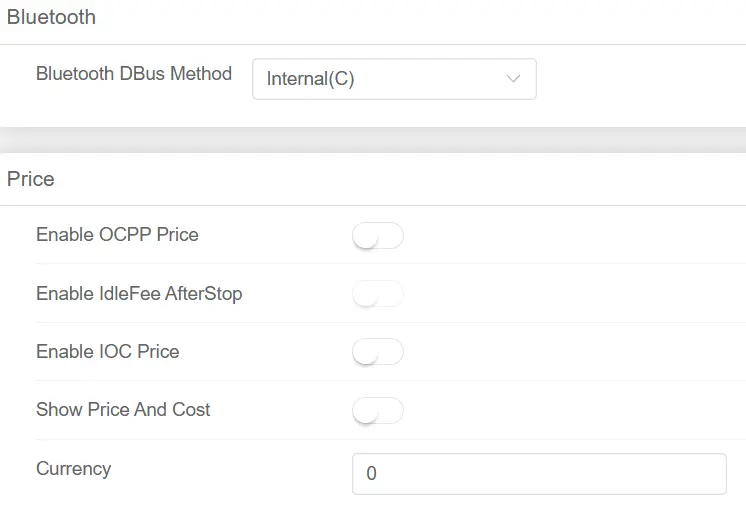
Task: Click the Bluetooth section header
Action: (51, 17)
